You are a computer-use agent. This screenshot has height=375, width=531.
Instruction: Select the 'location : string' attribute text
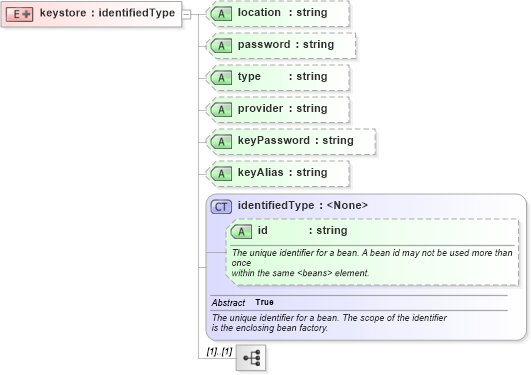pos(282,13)
